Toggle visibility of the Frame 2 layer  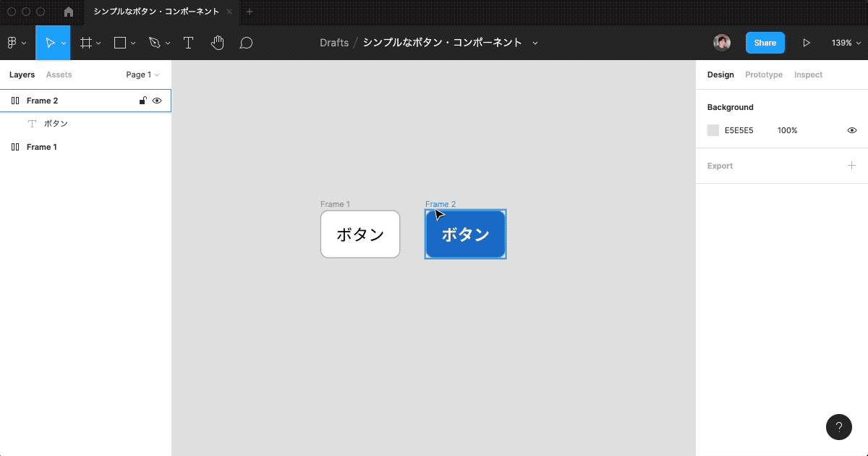coord(157,101)
